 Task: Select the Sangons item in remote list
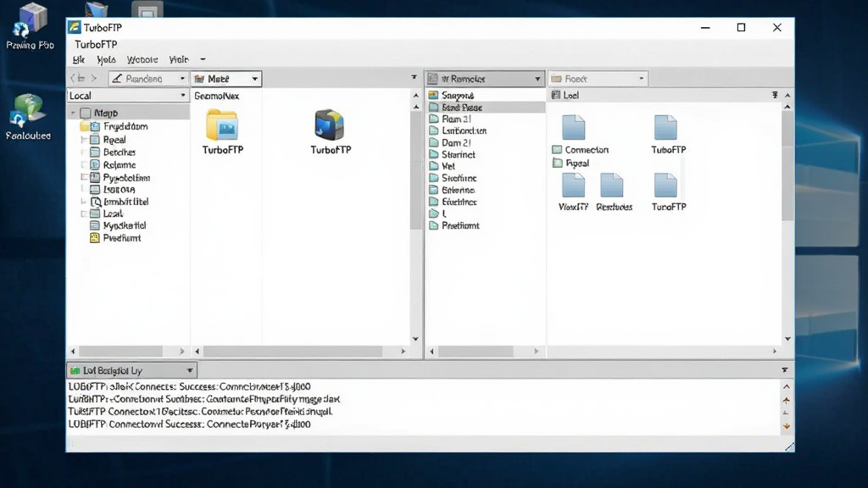pos(451,95)
